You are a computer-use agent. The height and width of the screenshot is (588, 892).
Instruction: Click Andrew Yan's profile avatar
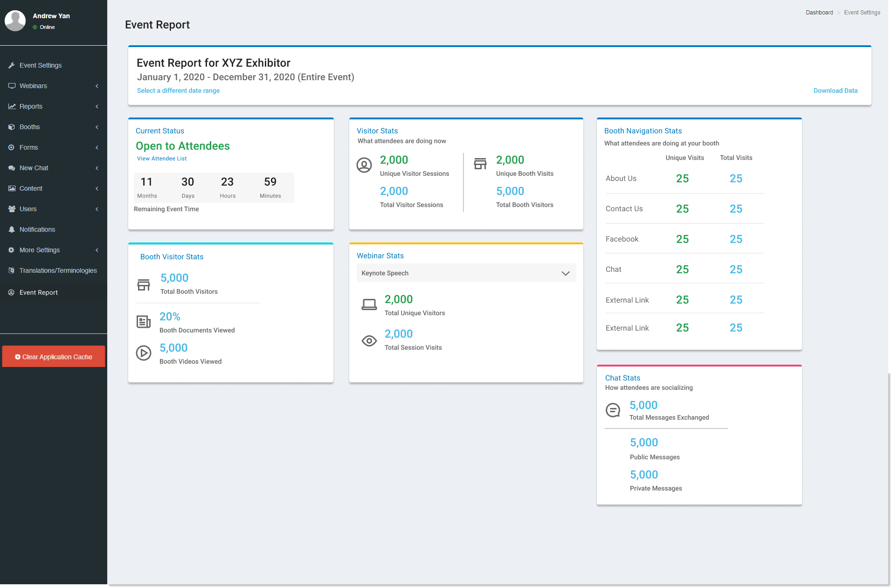[x=15, y=21]
